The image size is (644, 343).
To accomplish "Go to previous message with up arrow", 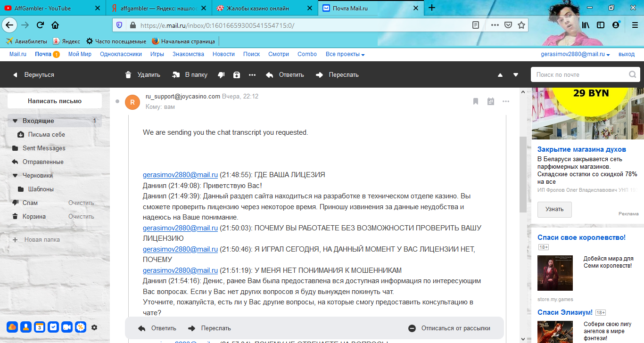I will (500, 75).
